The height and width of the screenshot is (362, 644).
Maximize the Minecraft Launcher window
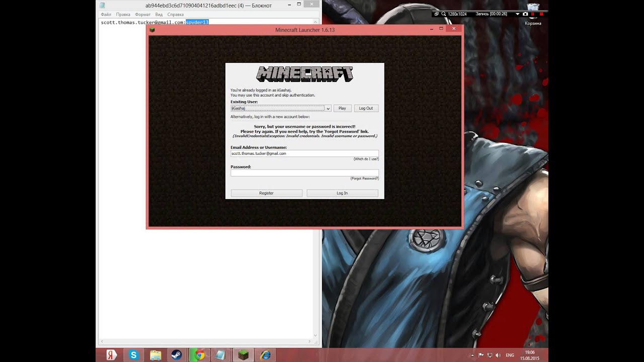pyautogui.click(x=441, y=29)
